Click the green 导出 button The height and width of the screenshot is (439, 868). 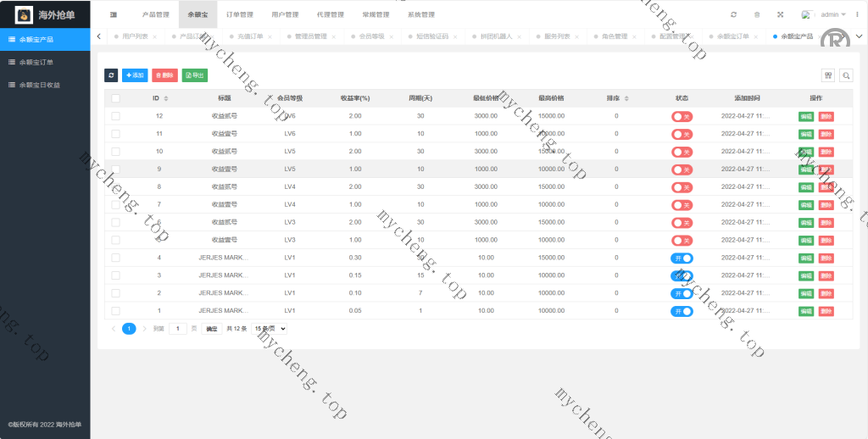[x=194, y=75]
